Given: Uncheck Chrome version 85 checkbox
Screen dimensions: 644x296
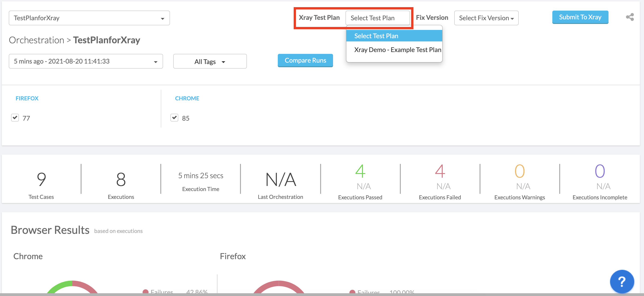Looking at the screenshot, I should pyautogui.click(x=174, y=117).
